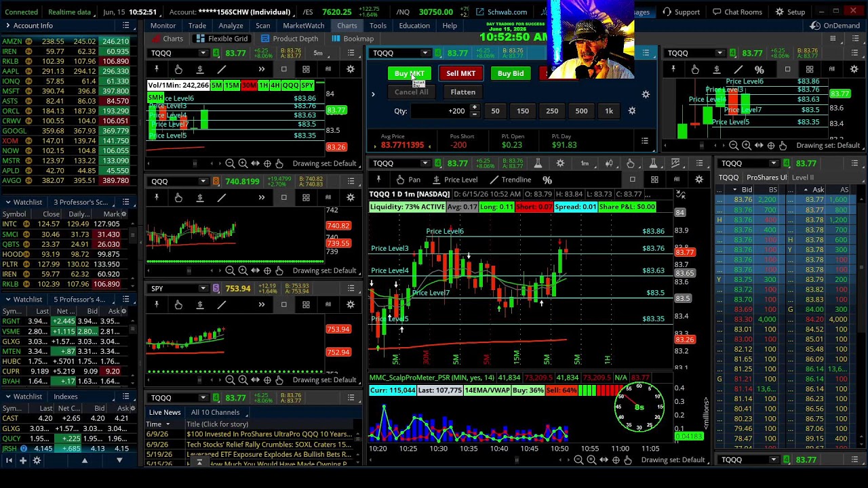Click green link-color badge in main TQQQ chart header
The height and width of the screenshot is (488, 868).
click(438, 163)
